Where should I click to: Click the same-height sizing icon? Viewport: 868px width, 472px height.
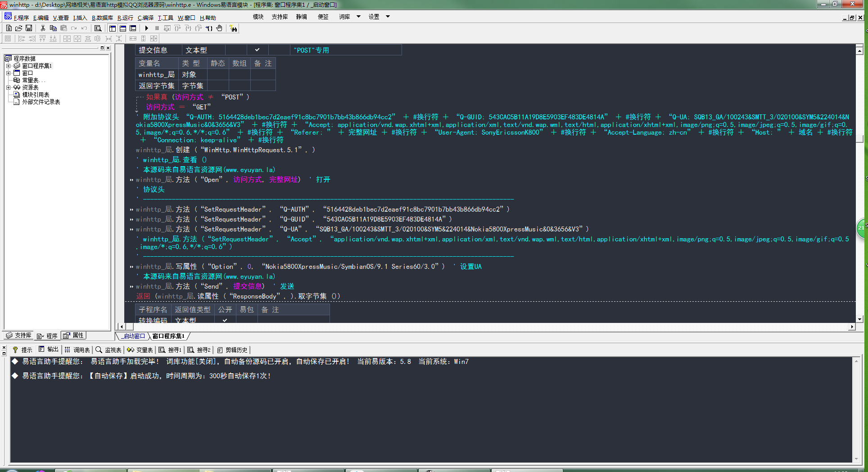click(143, 39)
